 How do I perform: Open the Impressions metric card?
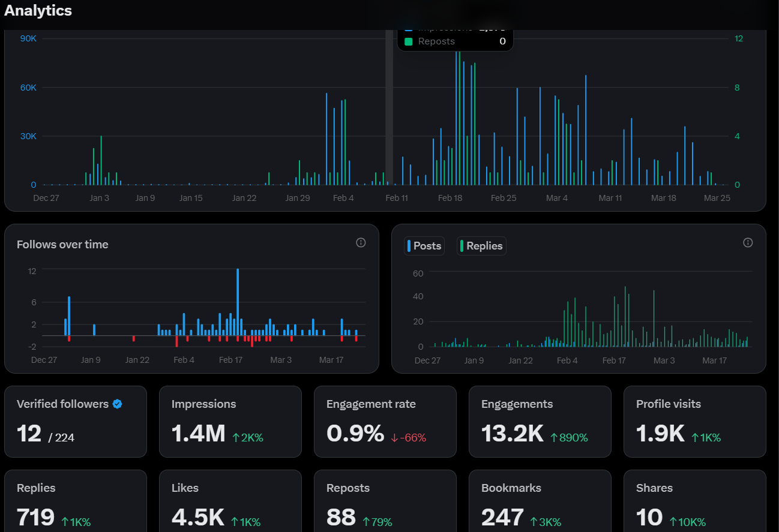pos(230,422)
